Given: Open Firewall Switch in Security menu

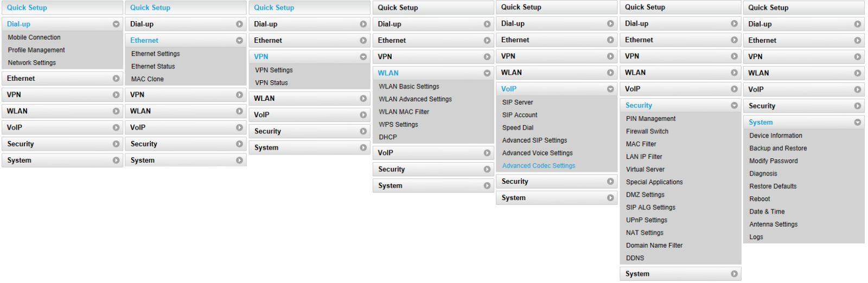Looking at the screenshot, I should point(647,131).
